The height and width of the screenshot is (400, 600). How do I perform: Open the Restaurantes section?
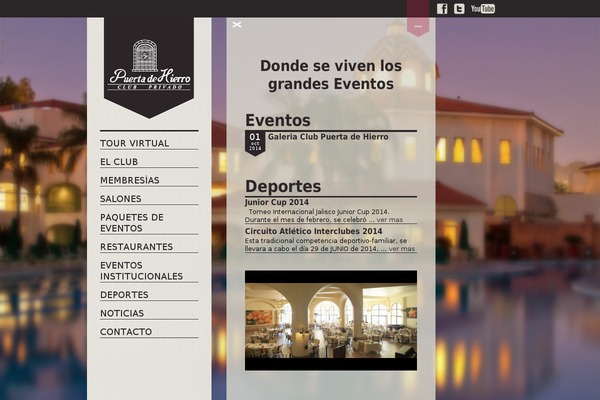click(x=137, y=247)
